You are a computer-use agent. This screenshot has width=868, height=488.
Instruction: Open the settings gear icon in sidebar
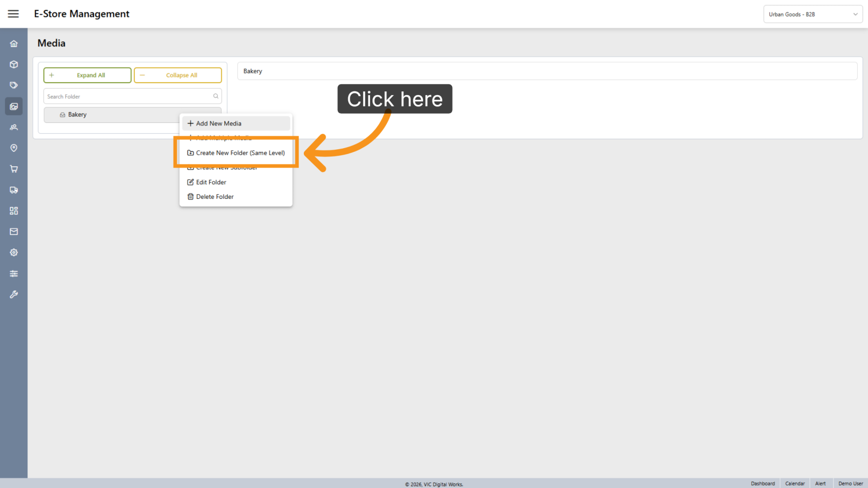coord(14,253)
